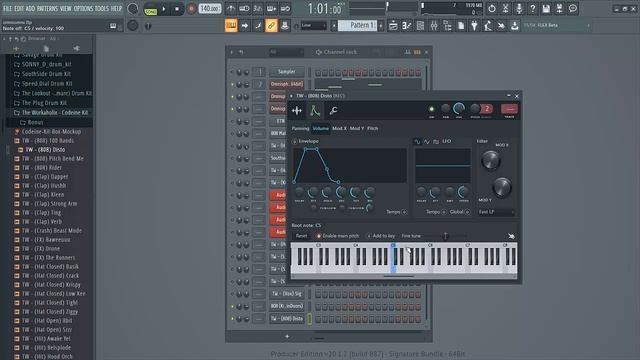The image size is (640, 360).
Task: Open the envelope/instrument settings icon
Action: click(x=315, y=111)
